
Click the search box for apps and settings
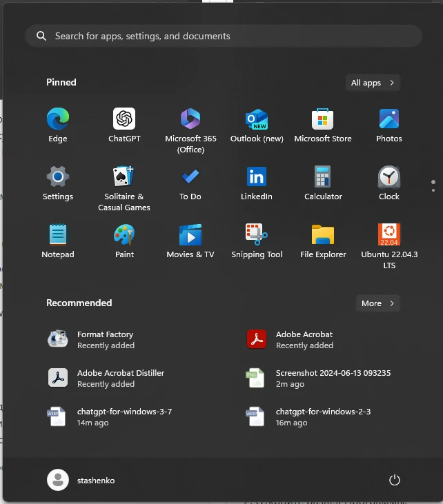coord(224,36)
